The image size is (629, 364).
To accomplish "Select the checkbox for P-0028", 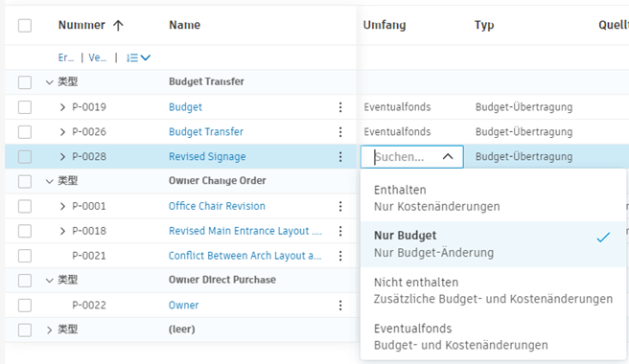I will [25, 157].
